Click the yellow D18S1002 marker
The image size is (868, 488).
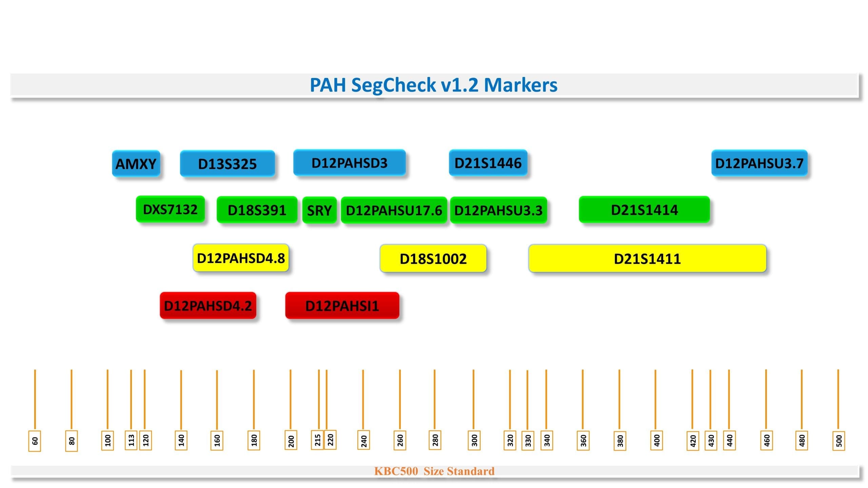pos(433,259)
